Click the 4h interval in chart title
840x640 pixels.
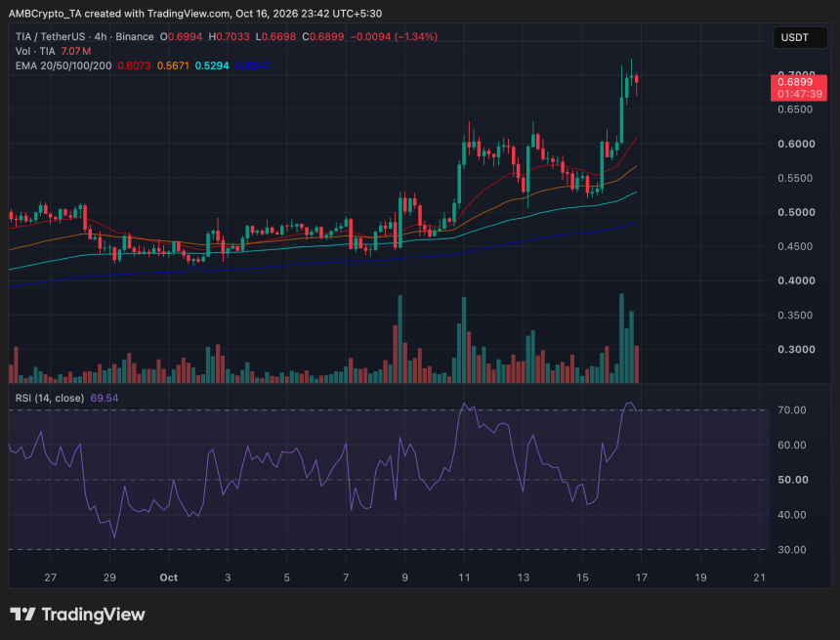pyautogui.click(x=101, y=36)
